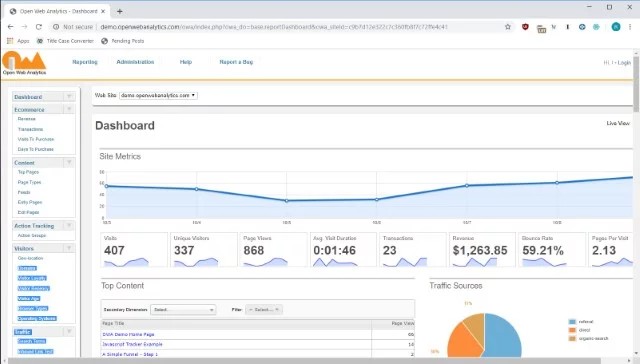Open the Apps bookmarks shortcut
This screenshot has height=364, width=640.
pyautogui.click(x=18, y=41)
